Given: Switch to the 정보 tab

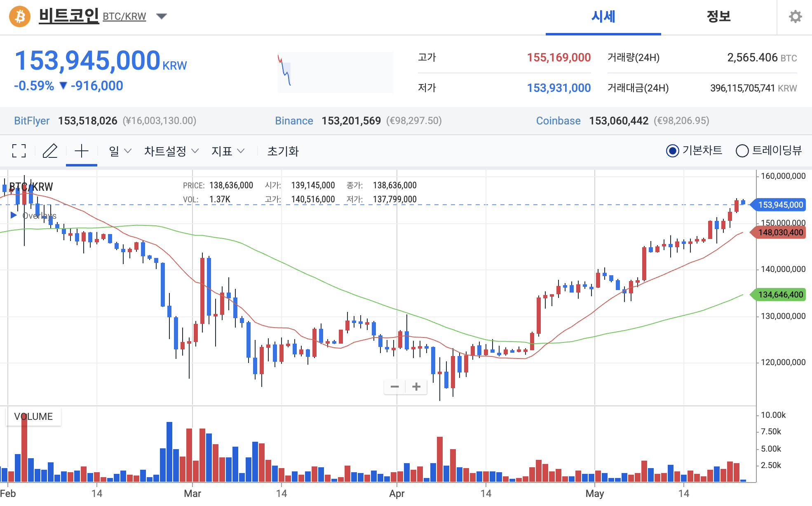Looking at the screenshot, I should [718, 16].
